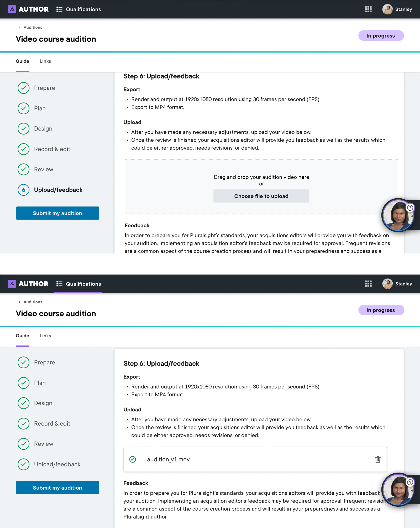Open the lower apps grid icon

(x=368, y=284)
